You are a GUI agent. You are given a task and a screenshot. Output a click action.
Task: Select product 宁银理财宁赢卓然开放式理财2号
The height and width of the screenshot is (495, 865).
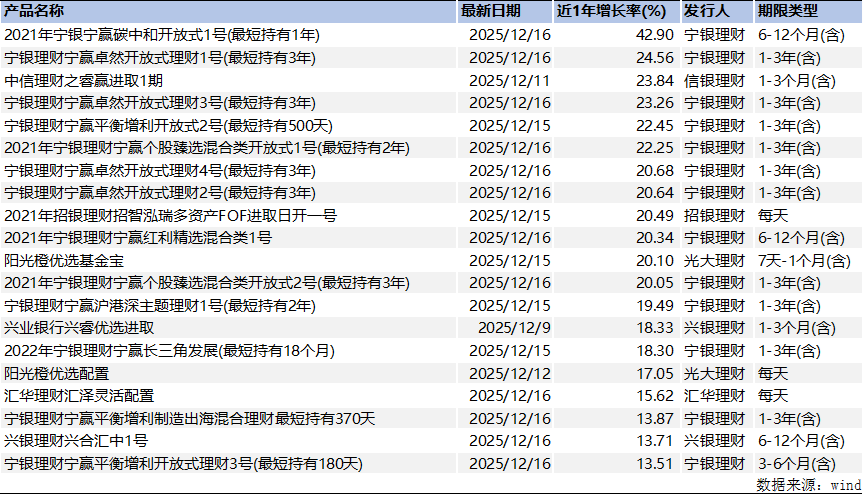pos(160,193)
